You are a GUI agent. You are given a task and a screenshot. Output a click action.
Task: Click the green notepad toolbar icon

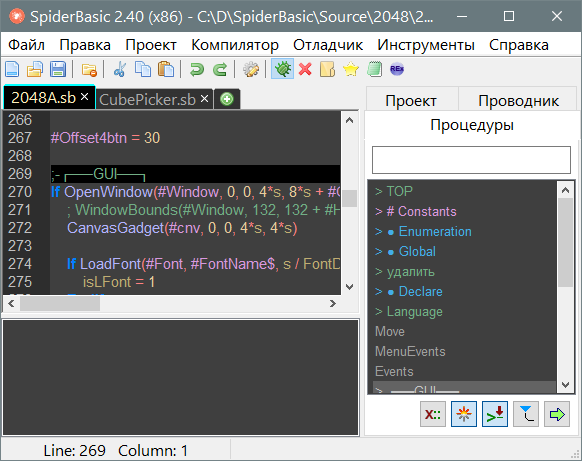click(x=374, y=69)
